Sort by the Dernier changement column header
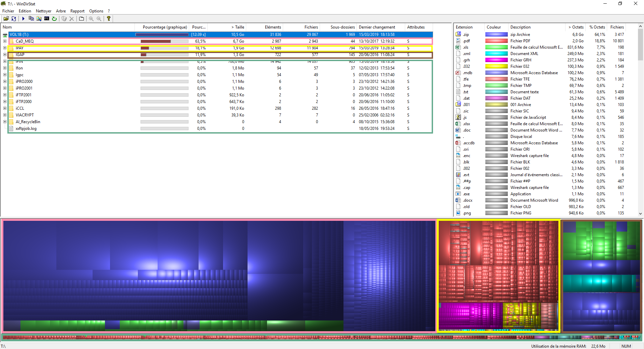 tap(377, 27)
